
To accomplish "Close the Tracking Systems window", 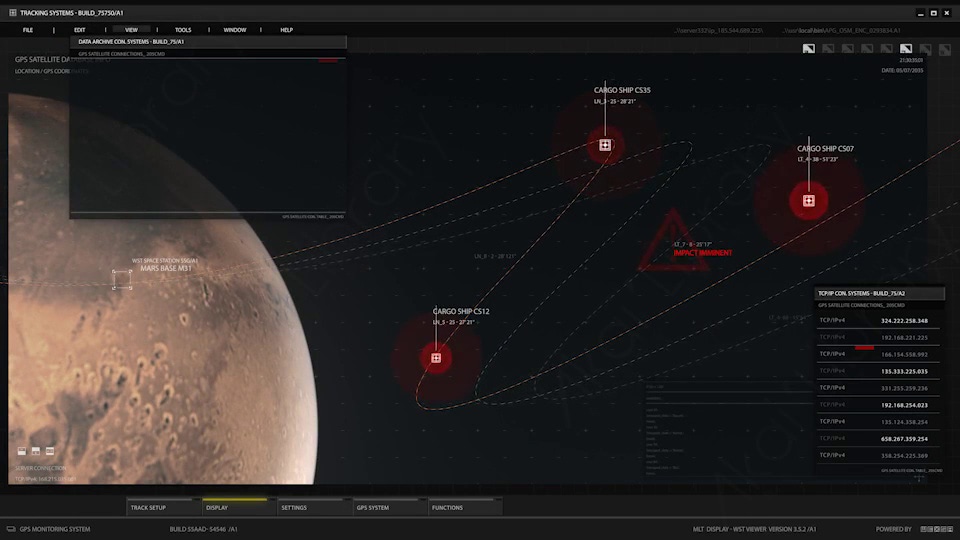I will (x=947, y=13).
